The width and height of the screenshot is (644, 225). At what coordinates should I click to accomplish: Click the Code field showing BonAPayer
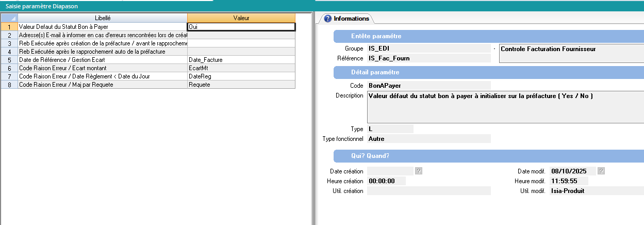[428, 85]
